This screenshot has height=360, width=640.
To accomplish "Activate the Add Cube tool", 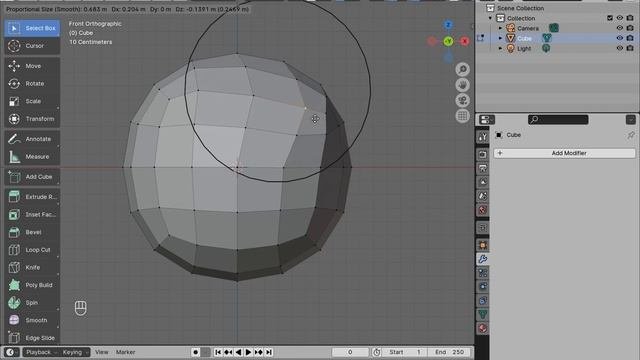I will (x=32, y=177).
